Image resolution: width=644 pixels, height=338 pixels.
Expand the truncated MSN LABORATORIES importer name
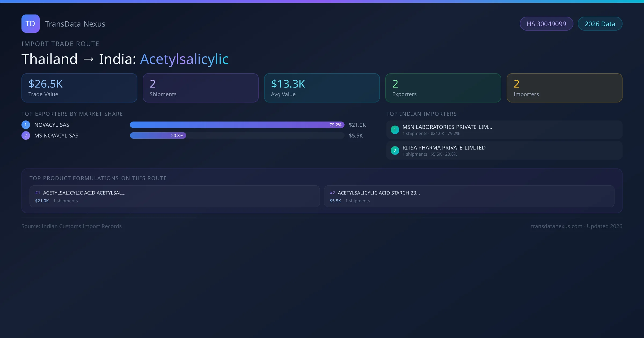pos(447,127)
